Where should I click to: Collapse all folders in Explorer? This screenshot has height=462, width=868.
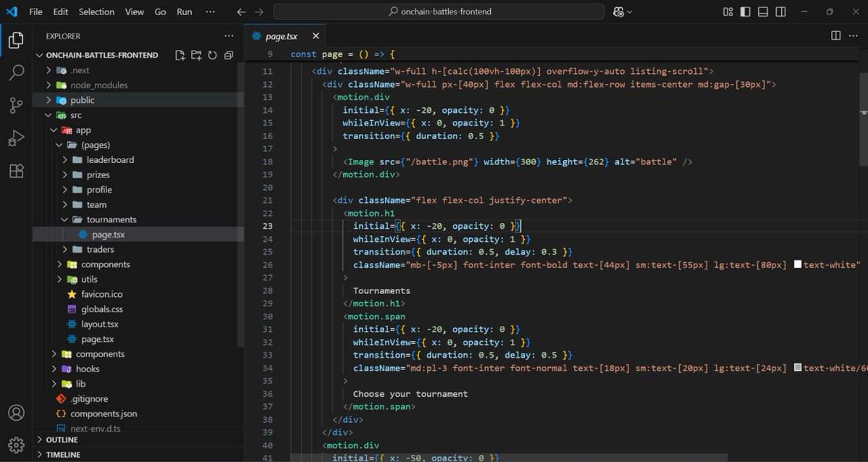[x=228, y=55]
